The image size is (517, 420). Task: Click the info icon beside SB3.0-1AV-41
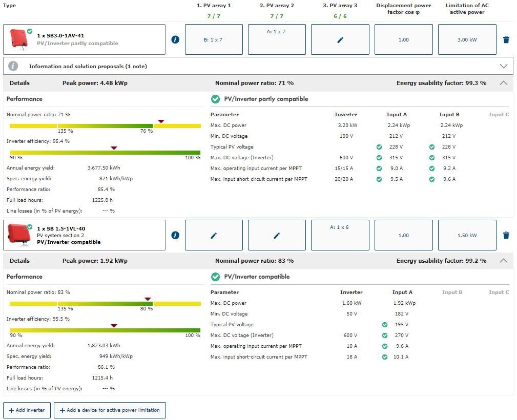pos(175,39)
